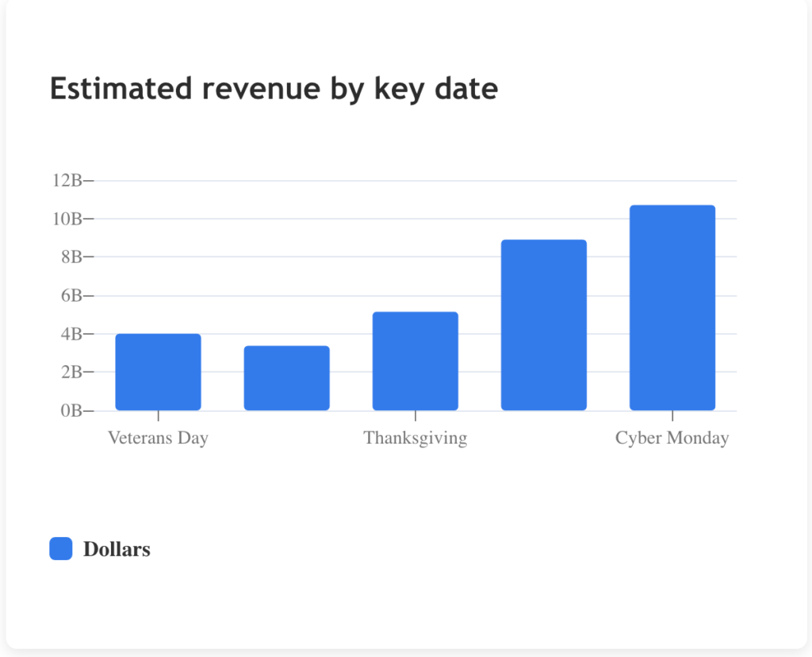Screen dimensions: 812x657
Task: Select the chart title text
Action: (x=273, y=89)
